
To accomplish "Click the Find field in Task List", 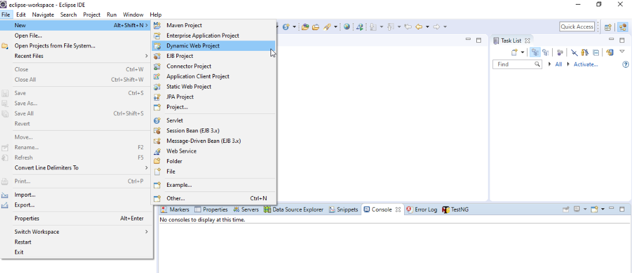I will [517, 64].
